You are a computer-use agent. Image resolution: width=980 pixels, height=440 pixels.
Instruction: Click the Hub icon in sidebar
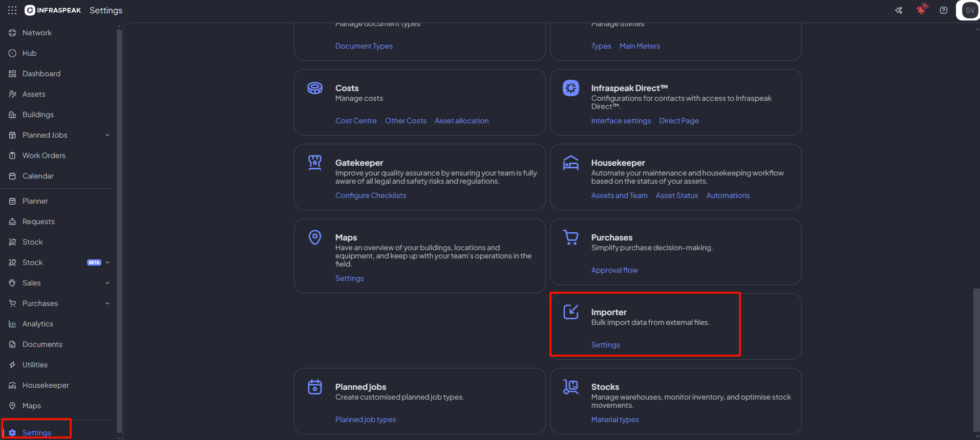(x=12, y=53)
